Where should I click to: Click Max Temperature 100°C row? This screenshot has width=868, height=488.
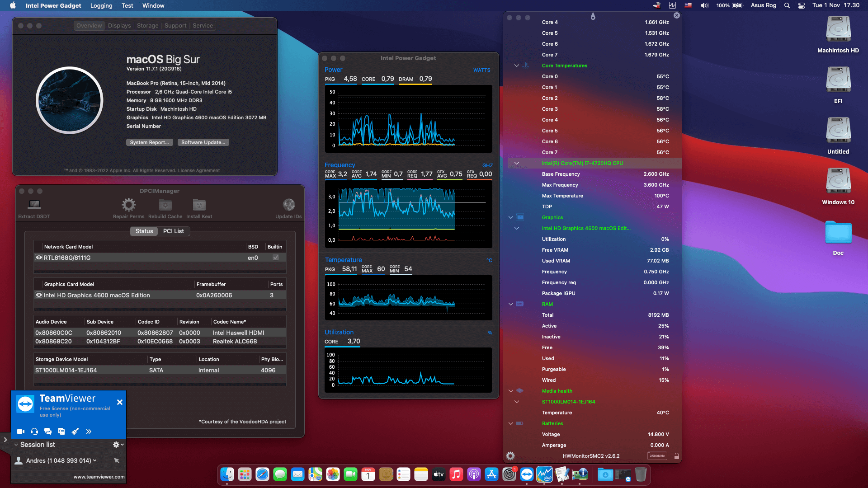(x=594, y=196)
